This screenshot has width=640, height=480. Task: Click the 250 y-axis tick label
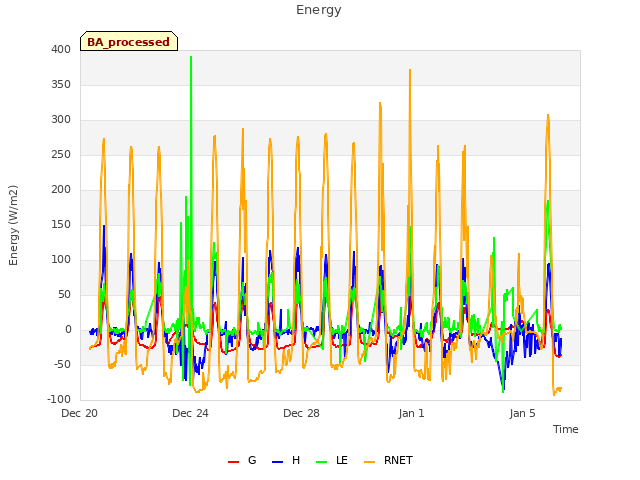pos(61,155)
